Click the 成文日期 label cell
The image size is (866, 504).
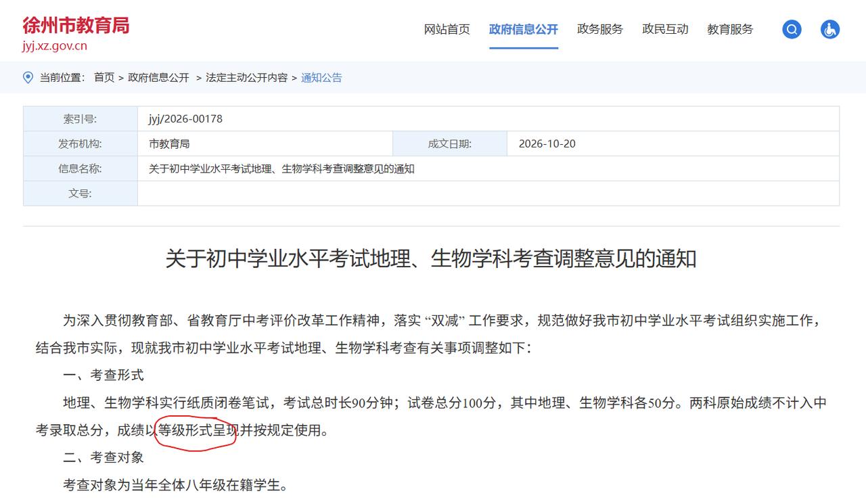coord(450,143)
